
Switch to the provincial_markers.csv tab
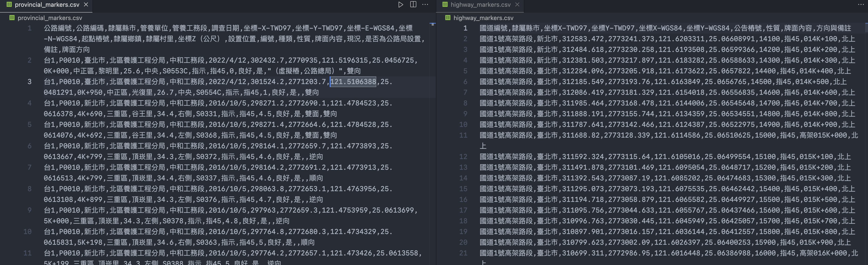47,5
